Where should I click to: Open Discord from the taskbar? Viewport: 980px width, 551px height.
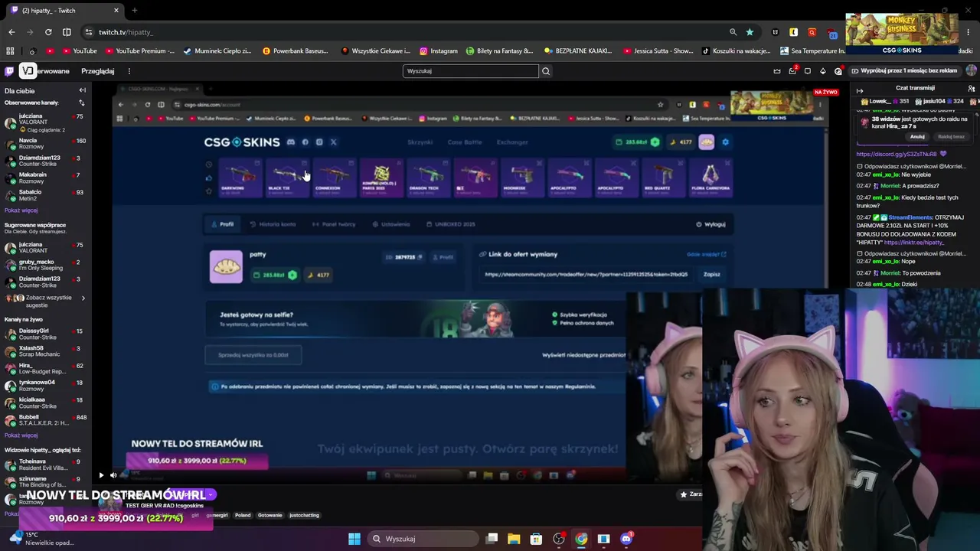click(626, 539)
